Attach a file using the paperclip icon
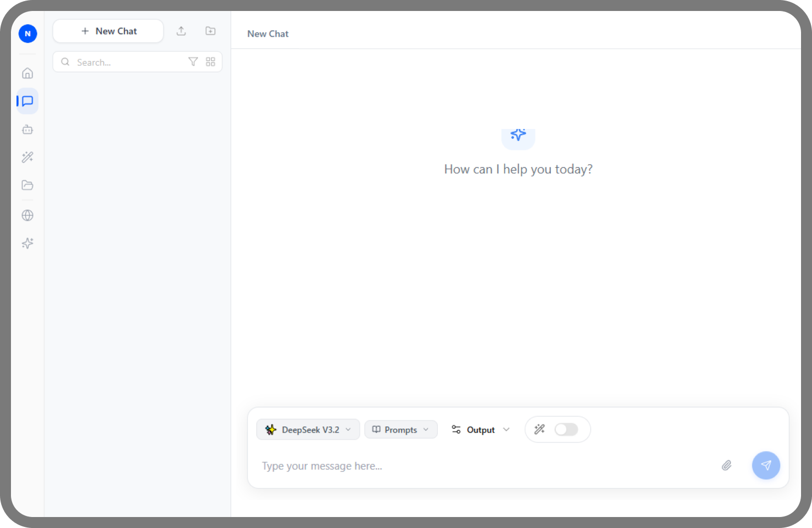This screenshot has width=812, height=528. [x=726, y=465]
